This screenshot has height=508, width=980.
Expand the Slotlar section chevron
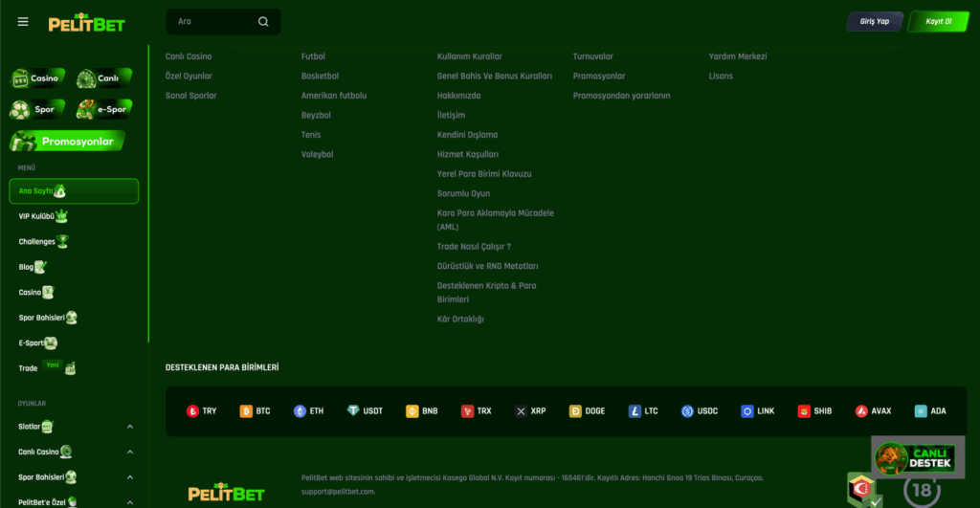(x=130, y=427)
